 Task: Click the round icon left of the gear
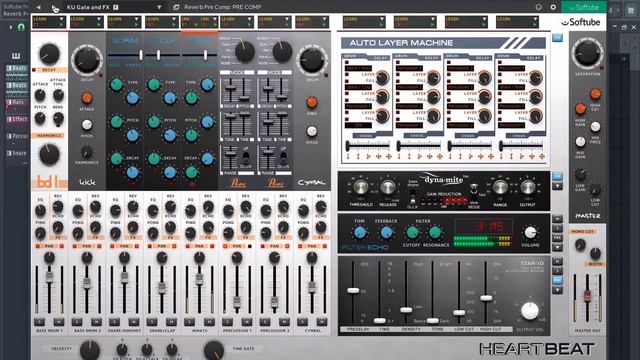538,7
